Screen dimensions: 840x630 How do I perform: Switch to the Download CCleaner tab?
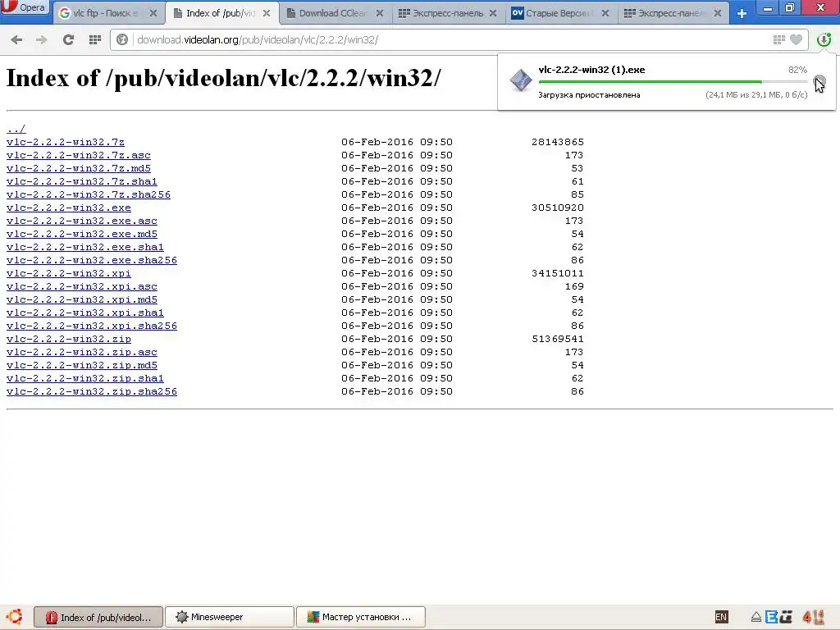[332, 13]
